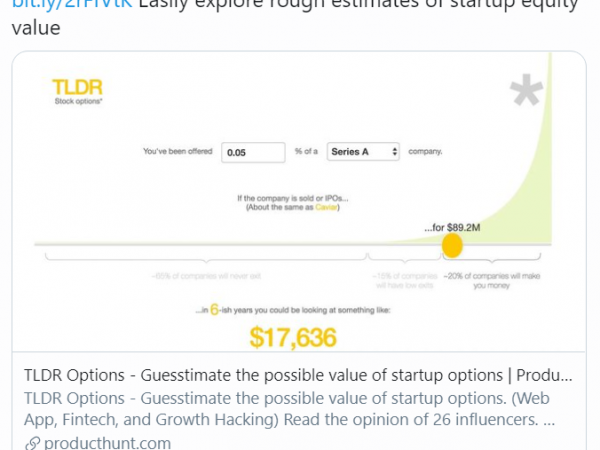Click the yellow slider handle on curve
The width and height of the screenshot is (600, 450).
tap(452, 244)
